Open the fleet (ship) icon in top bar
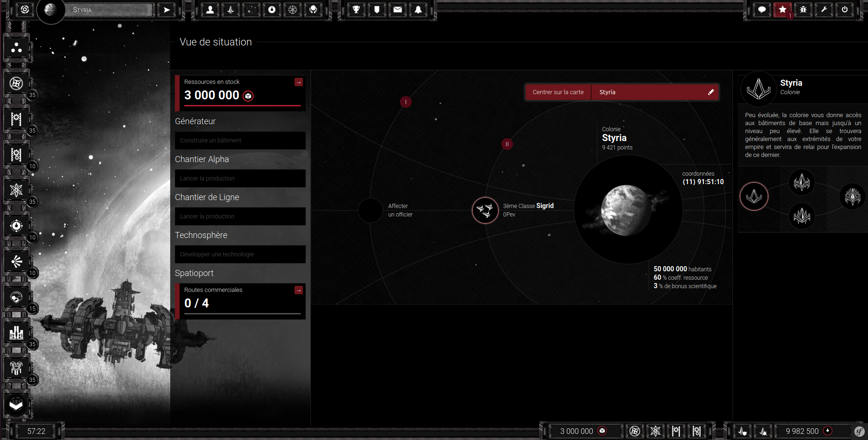 [231, 10]
